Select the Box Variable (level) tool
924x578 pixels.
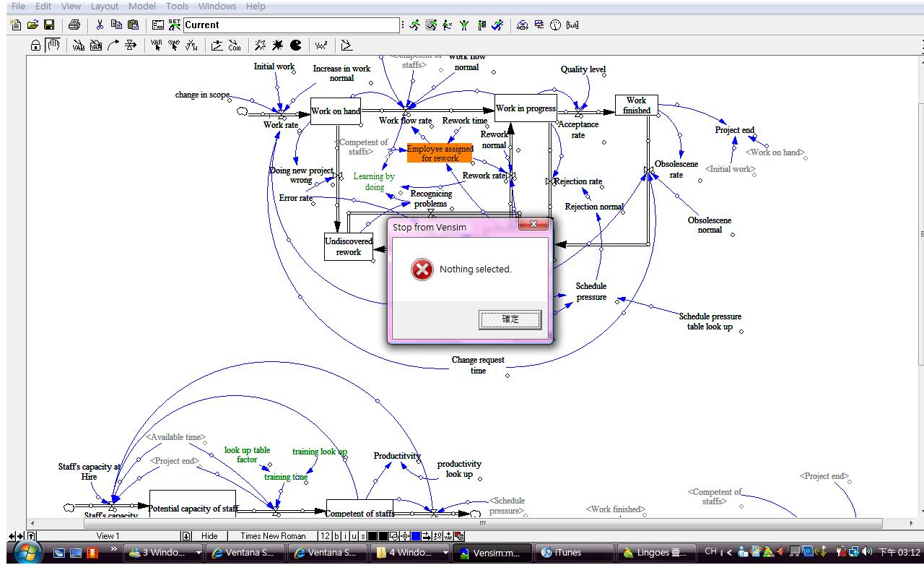coord(96,45)
